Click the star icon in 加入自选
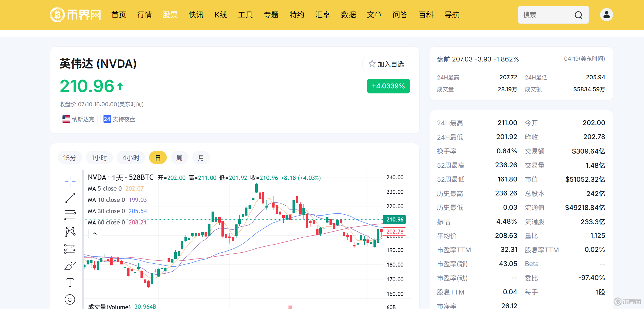Viewport: 644px width, 309px height. point(372,64)
